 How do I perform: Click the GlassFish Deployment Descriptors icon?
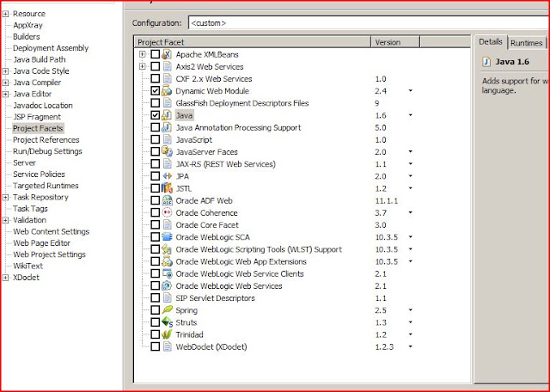pyautogui.click(x=167, y=103)
